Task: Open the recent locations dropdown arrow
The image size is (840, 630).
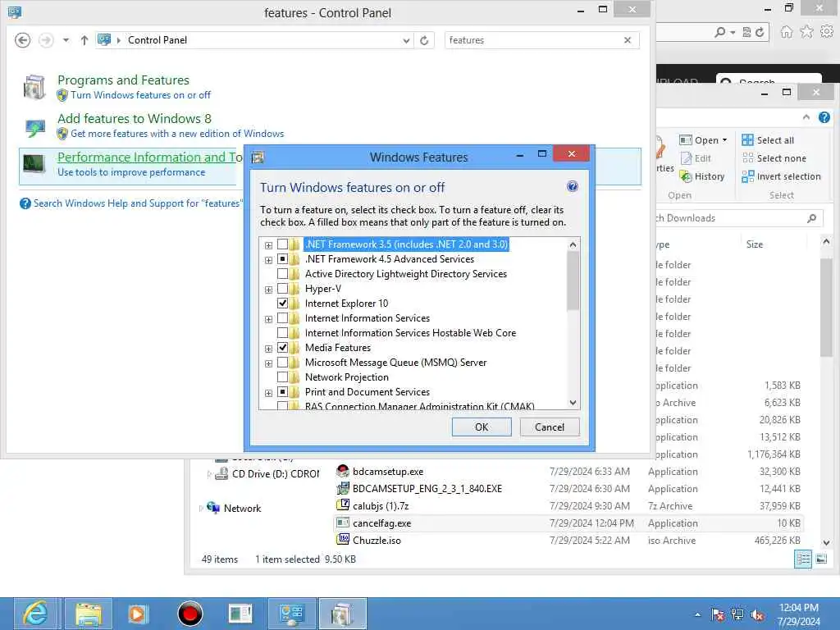Action: (x=66, y=40)
